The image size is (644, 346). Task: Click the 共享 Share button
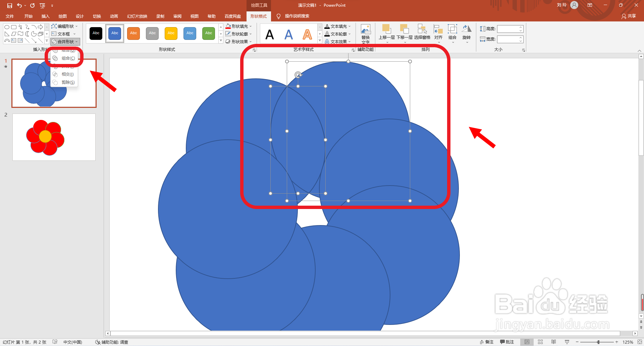click(x=629, y=16)
